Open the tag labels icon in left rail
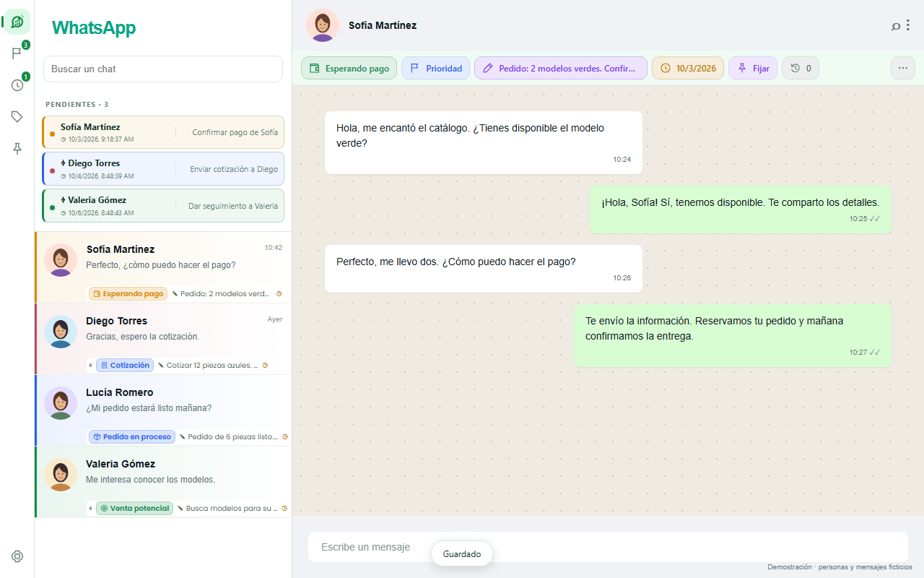924x578 pixels. (17, 116)
